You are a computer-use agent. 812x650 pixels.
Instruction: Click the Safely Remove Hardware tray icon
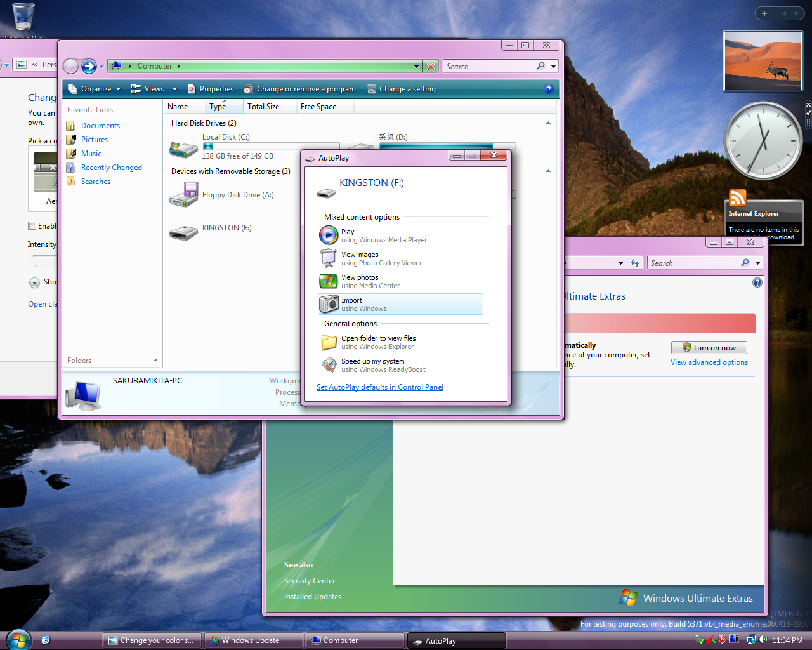(x=700, y=640)
